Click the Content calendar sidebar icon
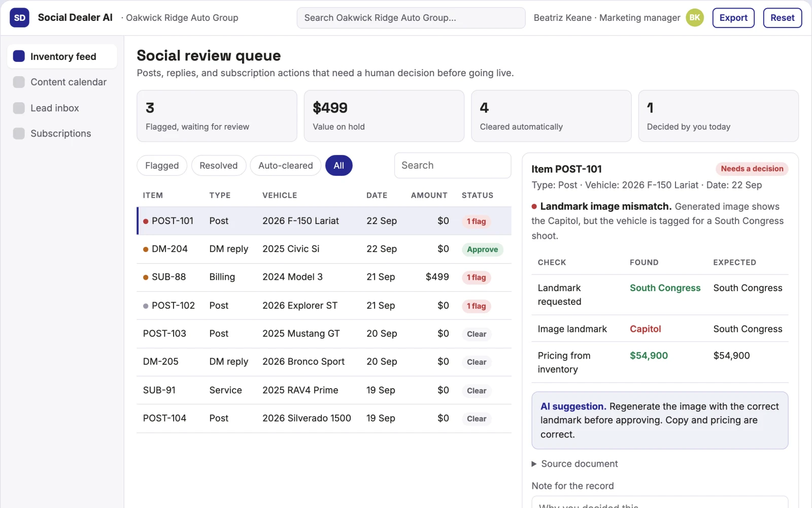The height and width of the screenshot is (508, 812). click(19, 82)
